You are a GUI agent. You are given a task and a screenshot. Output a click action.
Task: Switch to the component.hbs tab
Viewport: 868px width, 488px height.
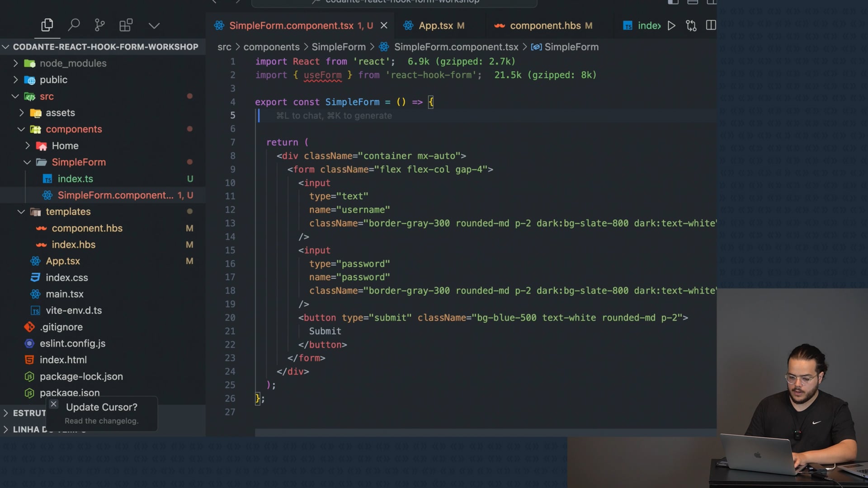coord(545,26)
